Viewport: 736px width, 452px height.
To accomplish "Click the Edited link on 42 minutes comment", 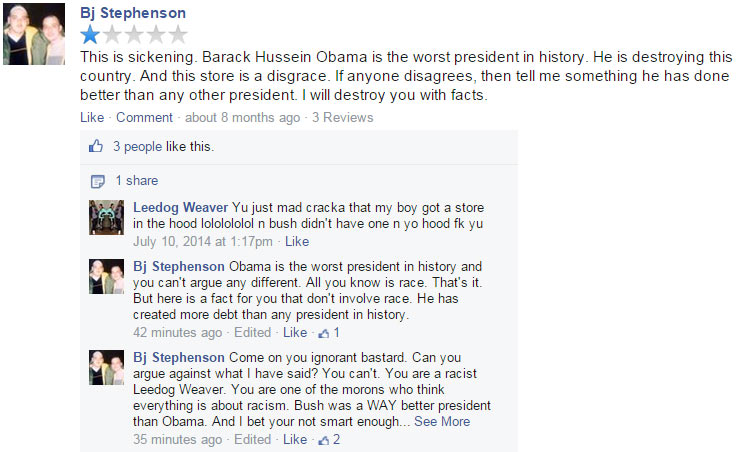I will [253, 332].
